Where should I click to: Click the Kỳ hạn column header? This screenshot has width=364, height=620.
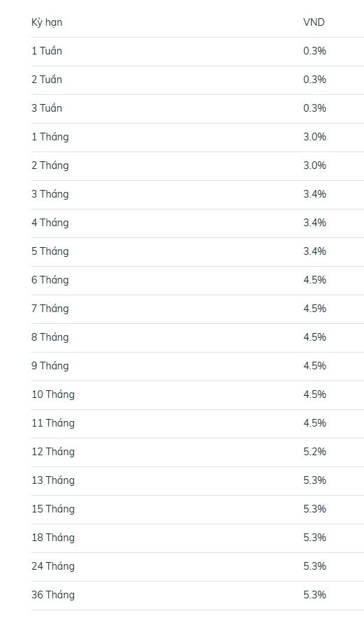(x=47, y=22)
